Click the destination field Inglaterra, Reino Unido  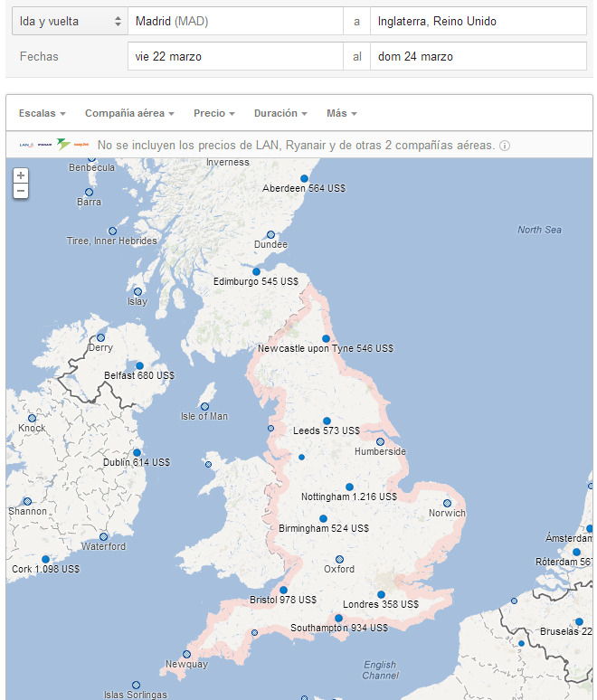[x=478, y=21]
